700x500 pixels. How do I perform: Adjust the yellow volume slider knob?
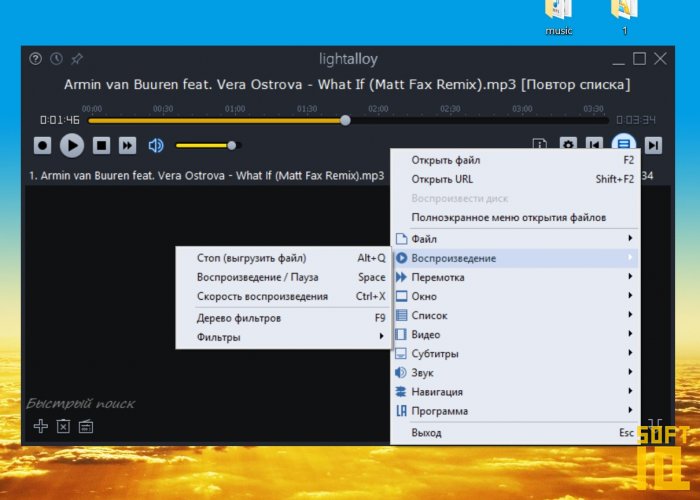(232, 146)
